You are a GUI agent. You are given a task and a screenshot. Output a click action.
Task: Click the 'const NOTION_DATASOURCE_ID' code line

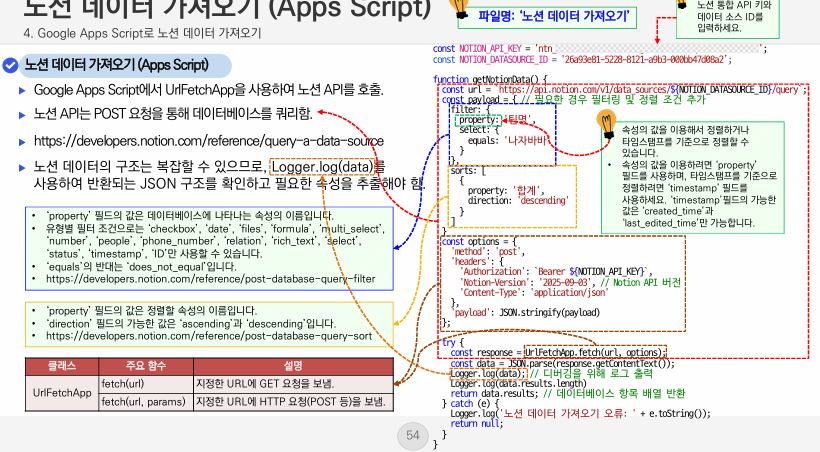tap(582, 60)
